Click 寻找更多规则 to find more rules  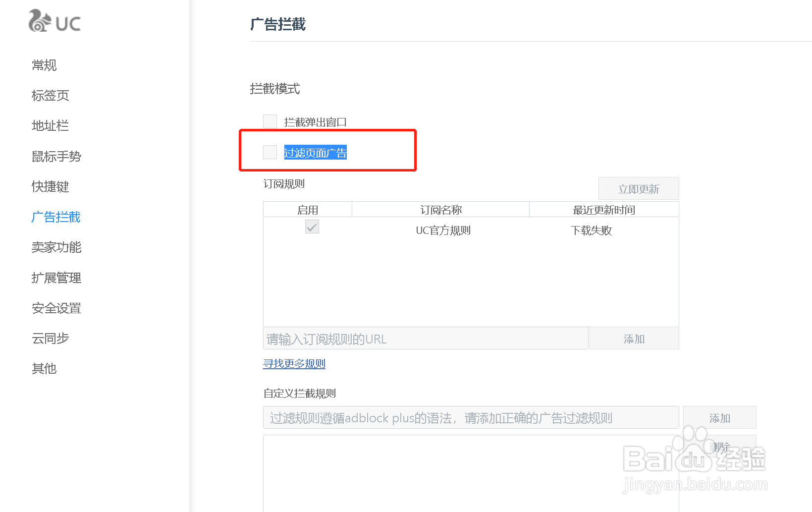[x=294, y=363]
